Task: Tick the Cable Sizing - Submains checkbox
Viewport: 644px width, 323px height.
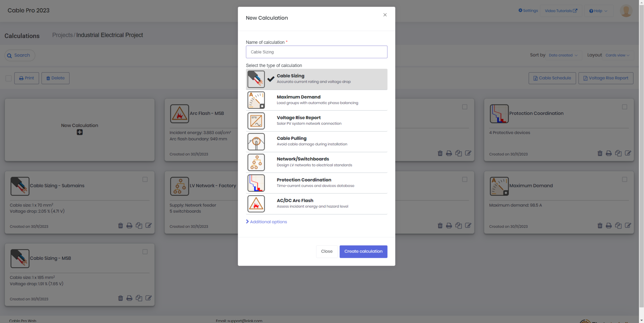Action: (145, 179)
